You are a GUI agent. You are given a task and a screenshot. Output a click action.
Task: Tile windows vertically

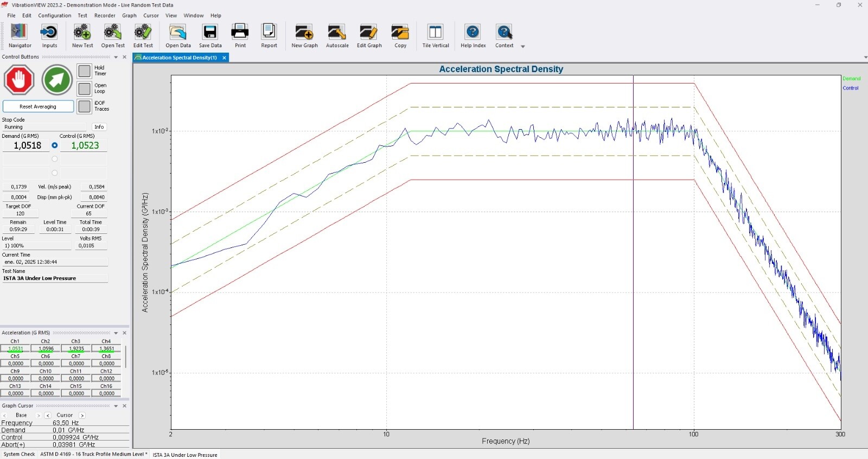pyautogui.click(x=436, y=36)
